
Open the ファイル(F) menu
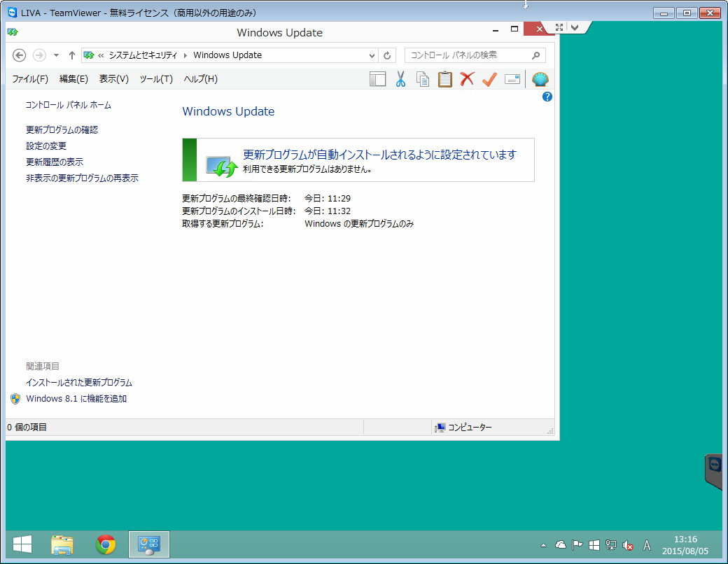(x=30, y=79)
